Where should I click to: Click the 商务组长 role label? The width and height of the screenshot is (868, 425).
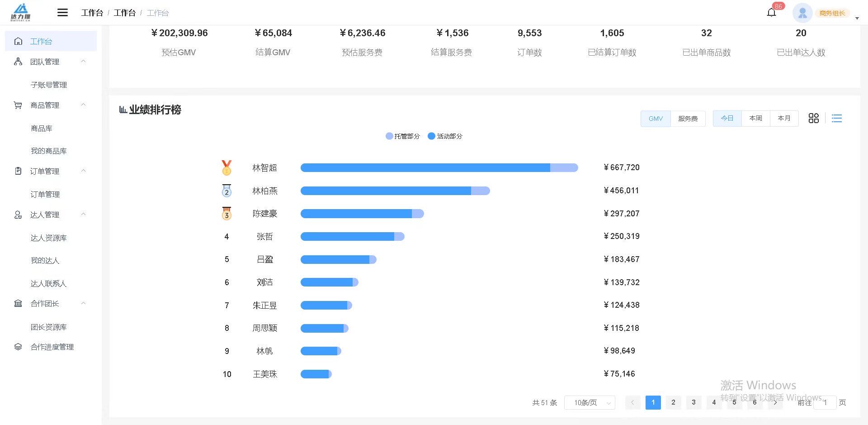pyautogui.click(x=832, y=13)
